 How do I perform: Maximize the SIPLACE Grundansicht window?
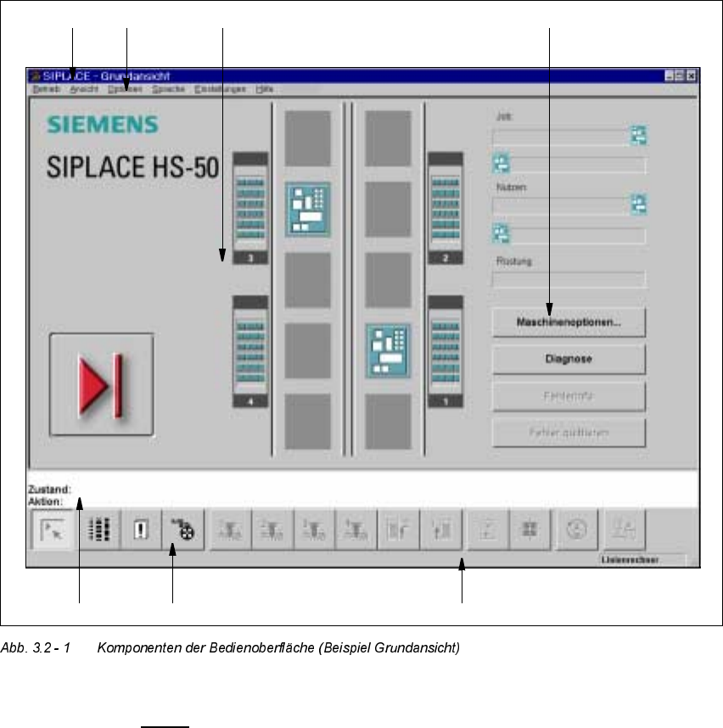[x=680, y=76]
